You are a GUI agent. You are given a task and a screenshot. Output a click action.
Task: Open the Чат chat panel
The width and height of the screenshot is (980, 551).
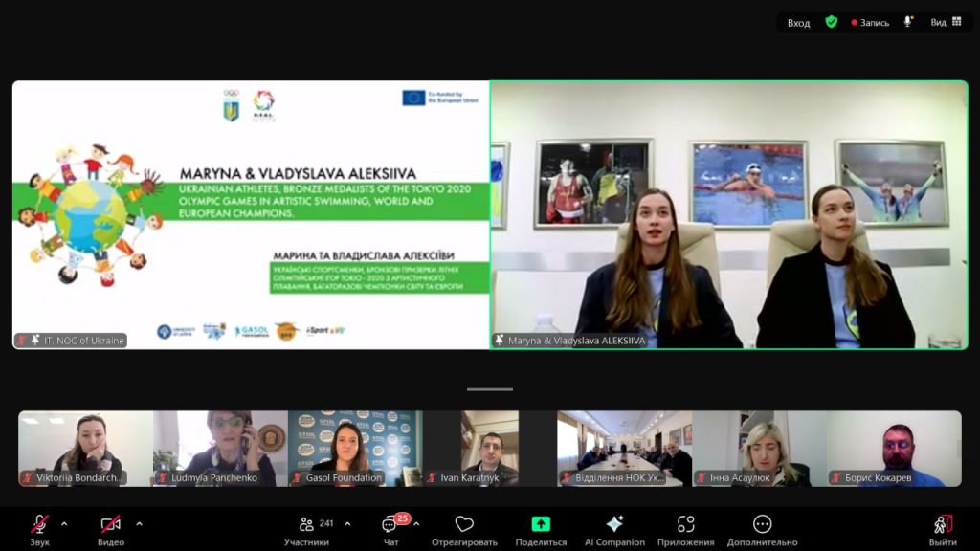[x=391, y=530]
